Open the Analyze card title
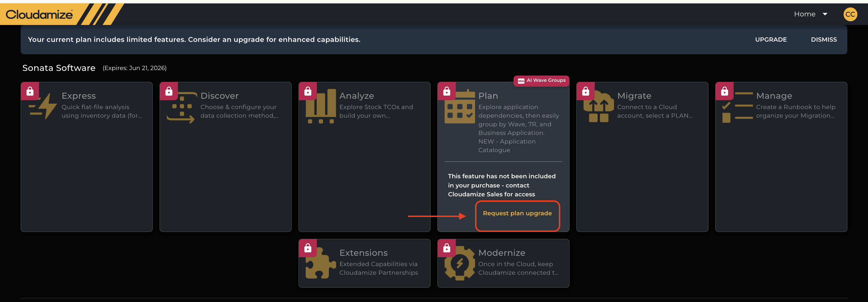The height and width of the screenshot is (302, 868). (x=356, y=96)
